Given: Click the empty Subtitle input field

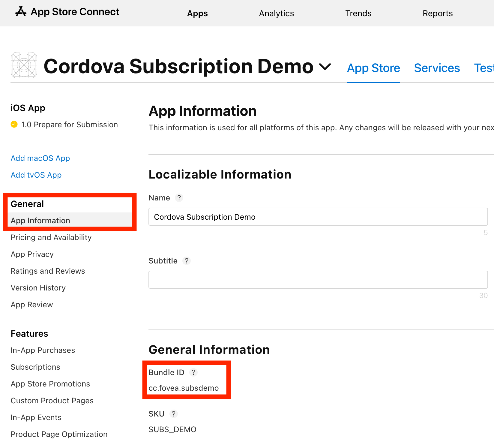Looking at the screenshot, I should pyautogui.click(x=318, y=280).
